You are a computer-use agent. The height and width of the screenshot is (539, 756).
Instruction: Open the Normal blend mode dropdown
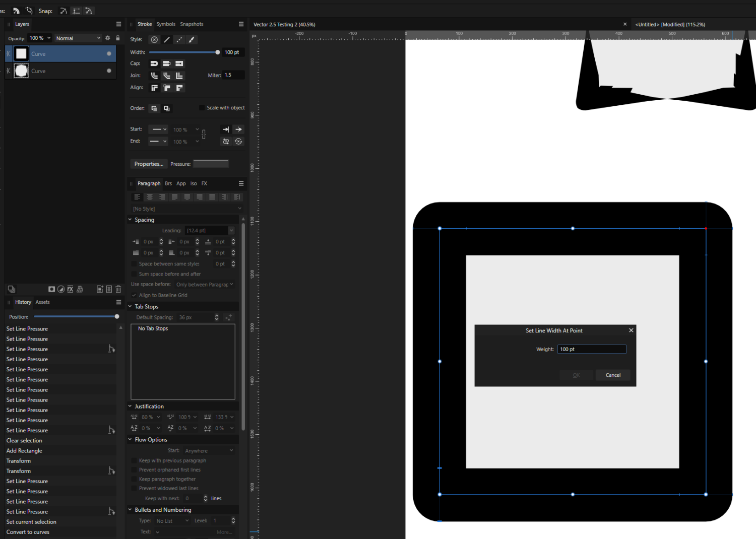point(78,38)
